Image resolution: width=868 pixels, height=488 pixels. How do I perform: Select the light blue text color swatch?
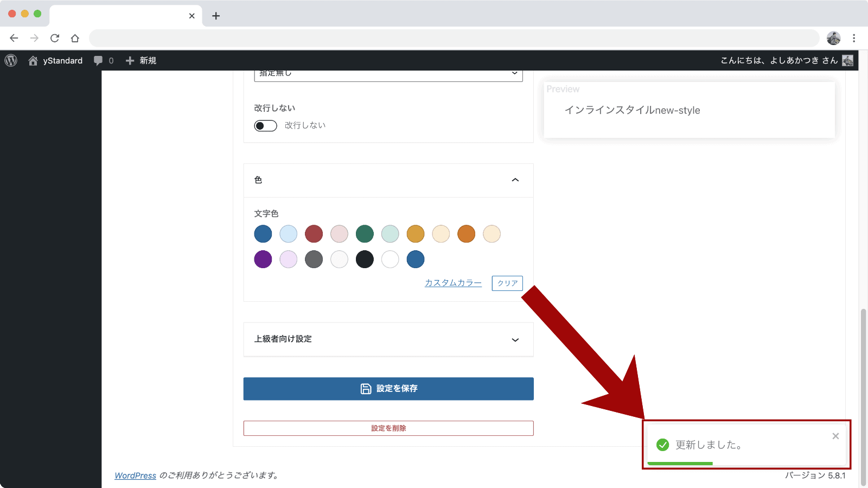pos(289,234)
